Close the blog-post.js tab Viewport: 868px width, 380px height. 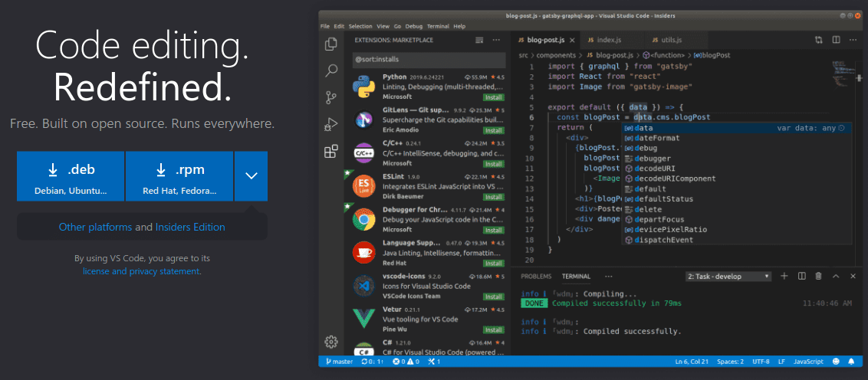pos(572,40)
